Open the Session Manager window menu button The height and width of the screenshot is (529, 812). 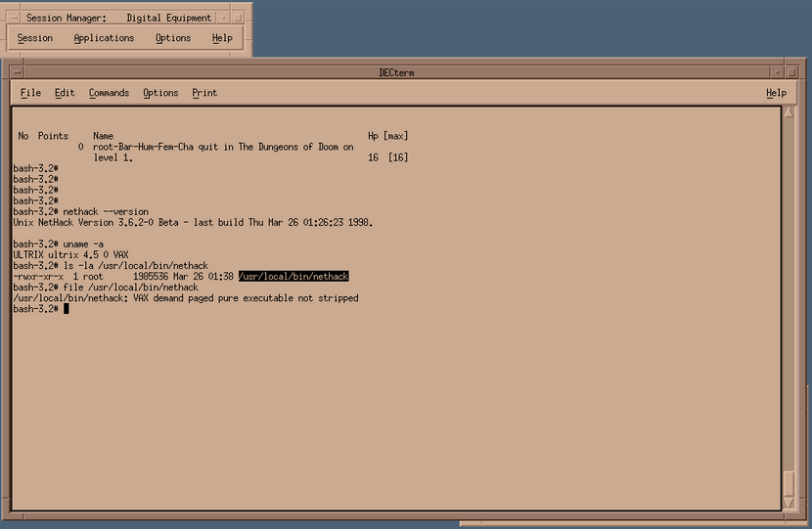14,19
